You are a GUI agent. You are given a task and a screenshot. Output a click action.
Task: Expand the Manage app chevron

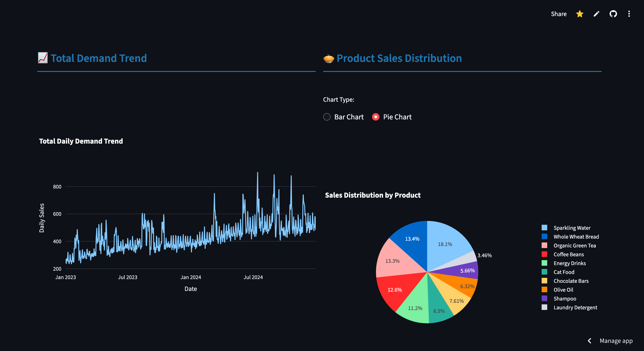(x=590, y=341)
